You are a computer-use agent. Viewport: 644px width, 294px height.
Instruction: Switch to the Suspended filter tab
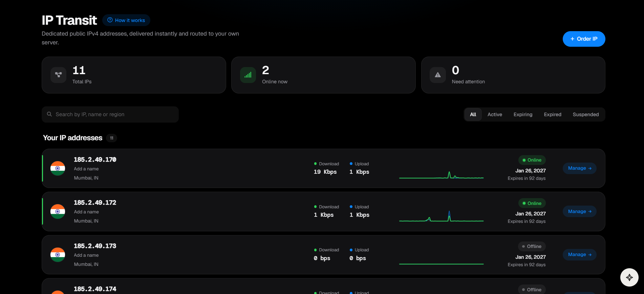coord(586,114)
